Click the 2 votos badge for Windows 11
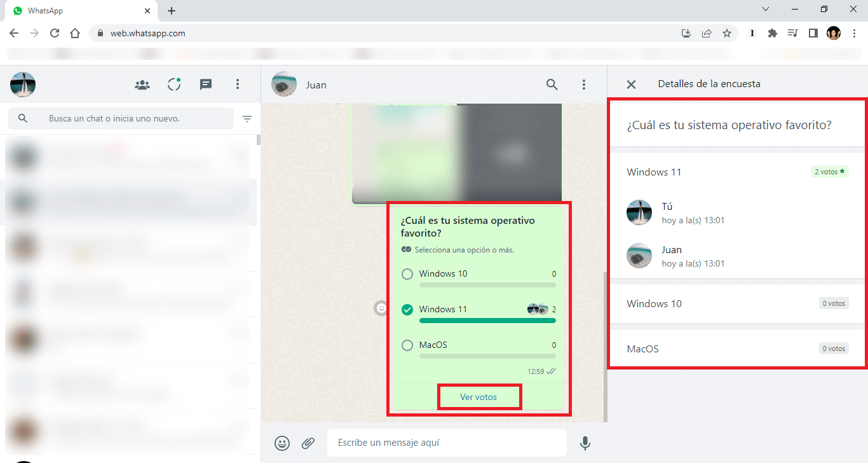Screen dimensions: 868x463 [x=830, y=172]
